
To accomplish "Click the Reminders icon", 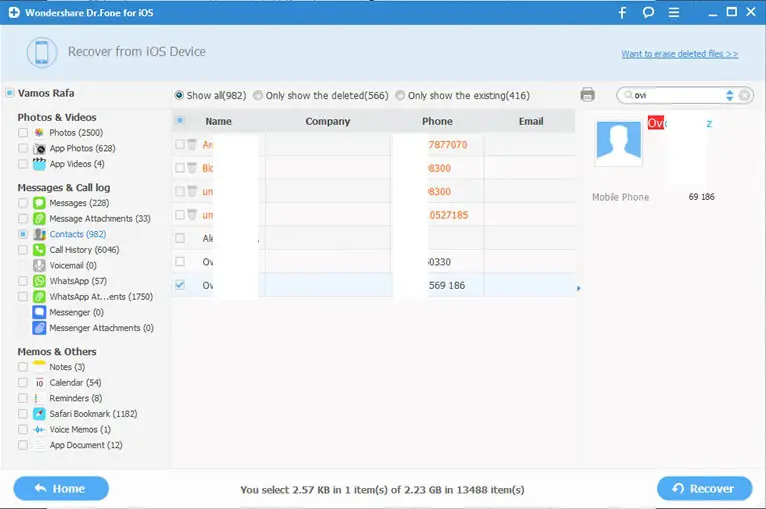I will pos(39,398).
